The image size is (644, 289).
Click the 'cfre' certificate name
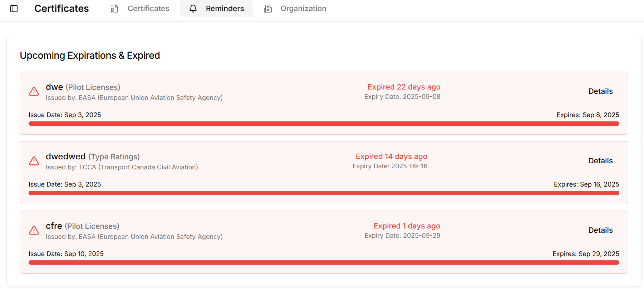54,226
